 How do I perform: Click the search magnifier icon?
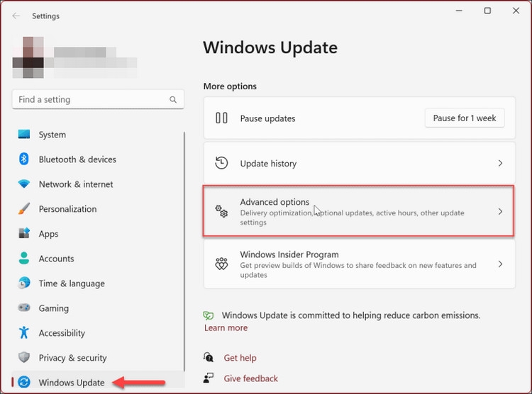pos(173,99)
